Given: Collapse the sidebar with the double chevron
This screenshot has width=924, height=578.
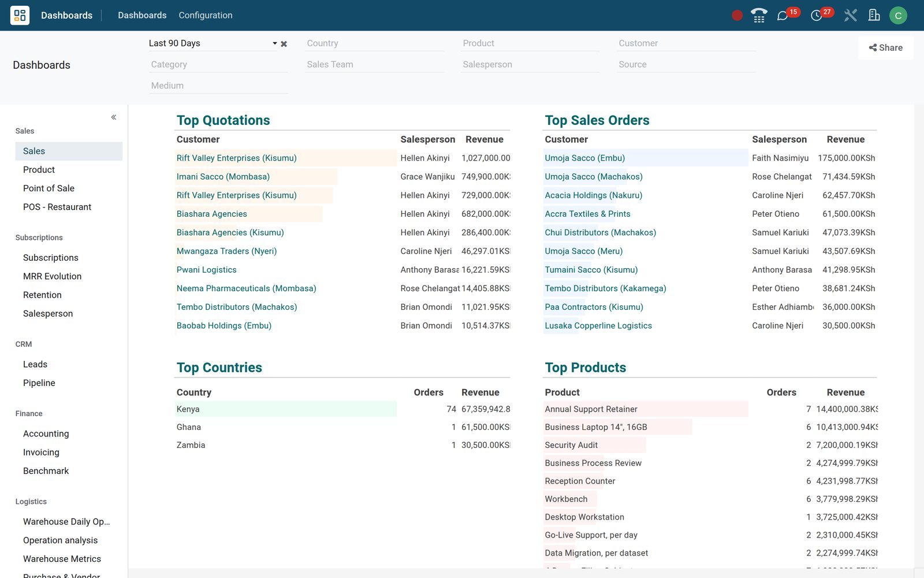Looking at the screenshot, I should pyautogui.click(x=114, y=117).
